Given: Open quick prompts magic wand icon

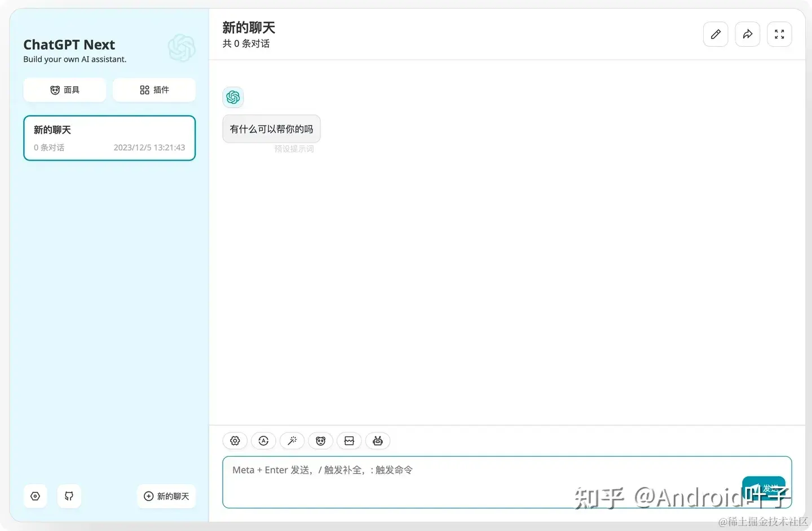Looking at the screenshot, I should pos(292,441).
